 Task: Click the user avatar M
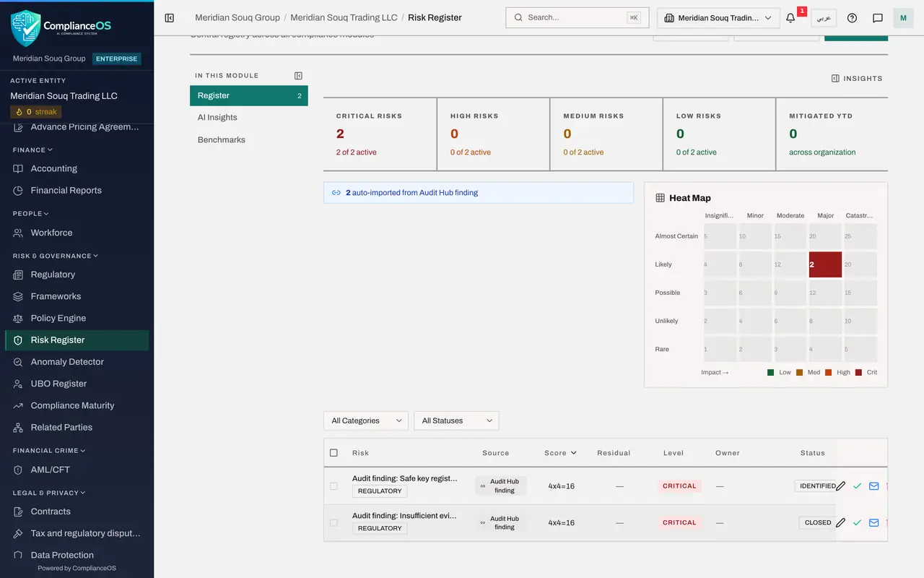[903, 18]
